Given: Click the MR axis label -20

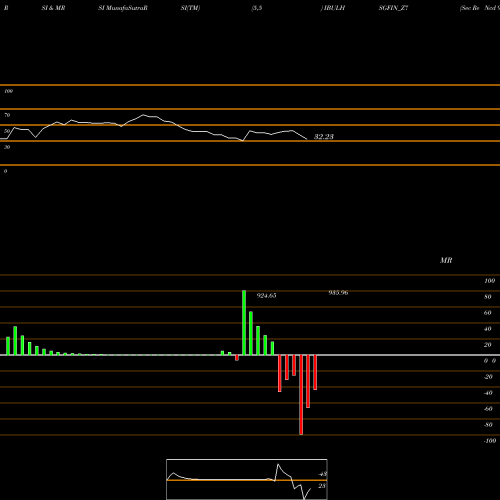Looking at the screenshot, I should pos(488,377).
